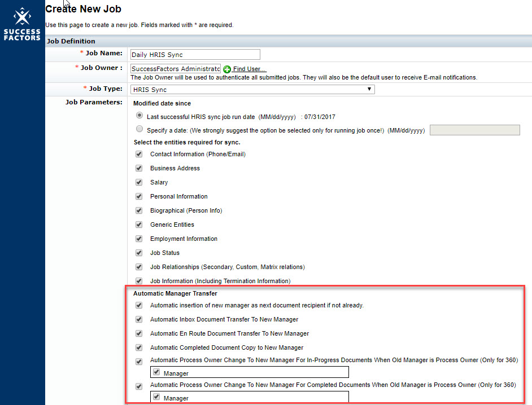Toggle the Job Relationships checkbox
The height and width of the screenshot is (405, 532).
(139, 267)
